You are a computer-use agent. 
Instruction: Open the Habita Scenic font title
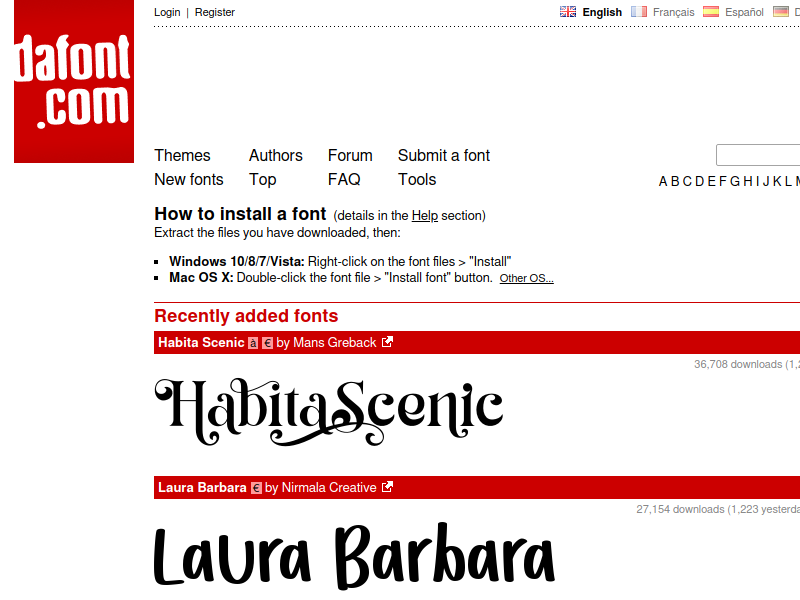tap(201, 342)
